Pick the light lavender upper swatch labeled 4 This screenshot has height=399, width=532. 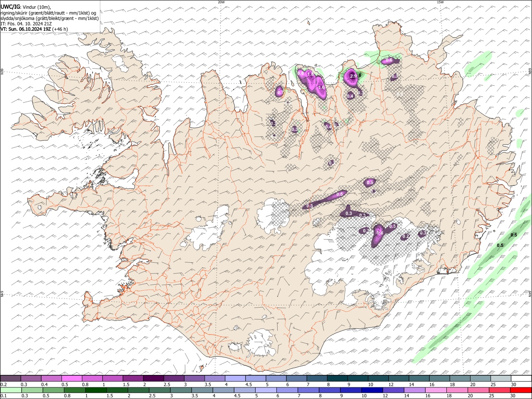[x=235, y=378]
